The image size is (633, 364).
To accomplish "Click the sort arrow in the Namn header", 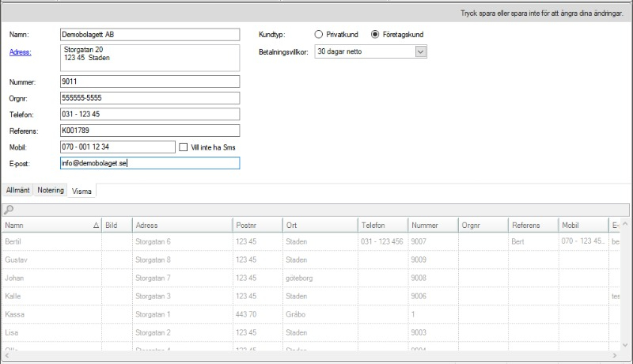I will [x=96, y=226].
